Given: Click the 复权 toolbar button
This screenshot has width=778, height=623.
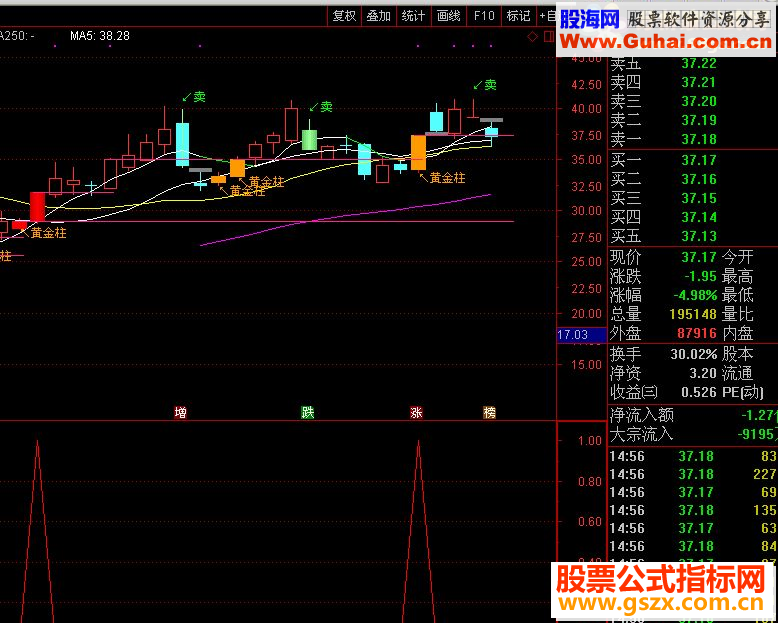Looking at the screenshot, I should [344, 16].
